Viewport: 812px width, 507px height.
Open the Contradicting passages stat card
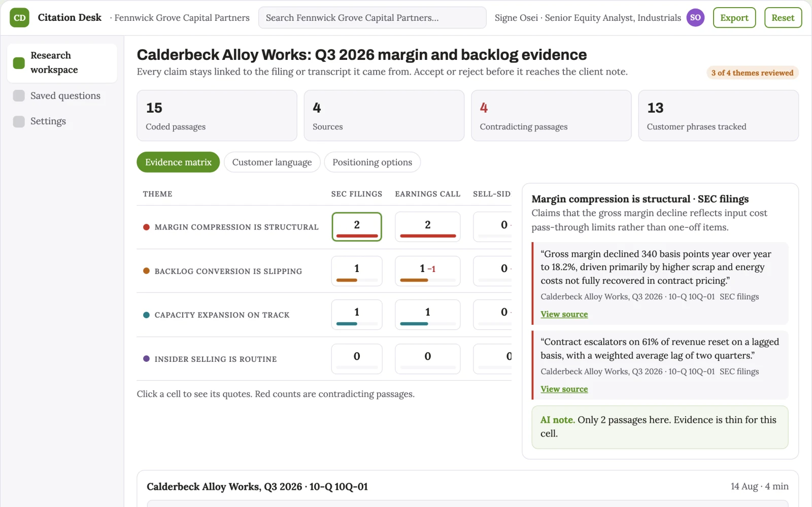click(551, 116)
